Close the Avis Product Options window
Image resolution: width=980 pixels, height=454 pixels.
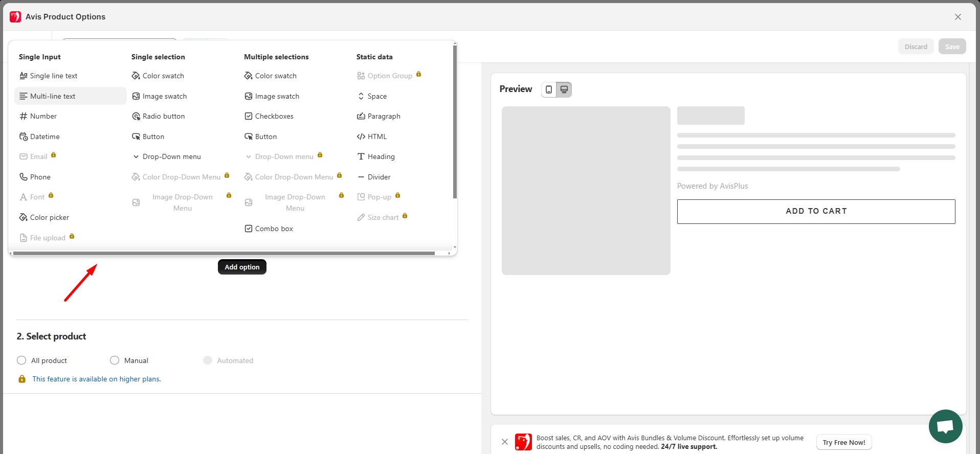point(958,17)
